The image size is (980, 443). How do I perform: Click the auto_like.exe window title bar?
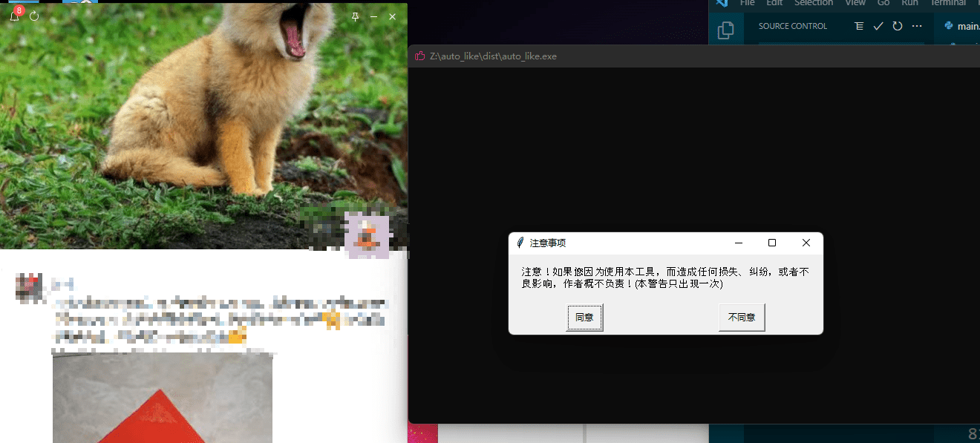tap(631, 56)
